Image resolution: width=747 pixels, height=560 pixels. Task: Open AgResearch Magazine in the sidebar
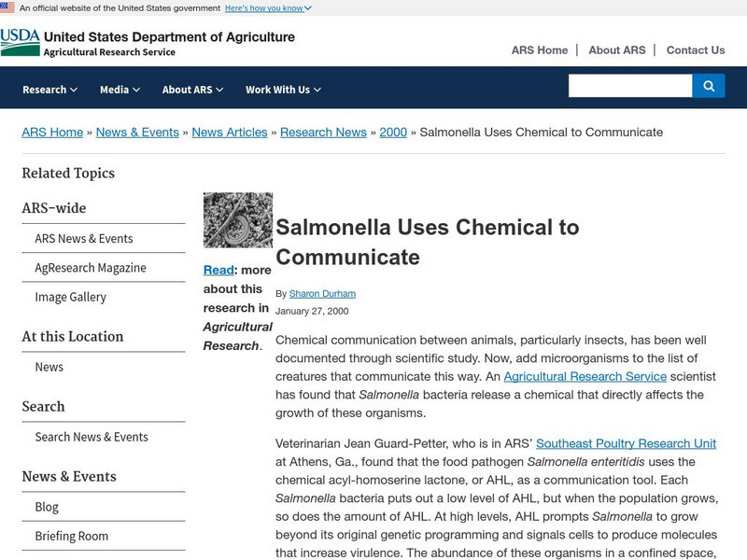(x=91, y=268)
